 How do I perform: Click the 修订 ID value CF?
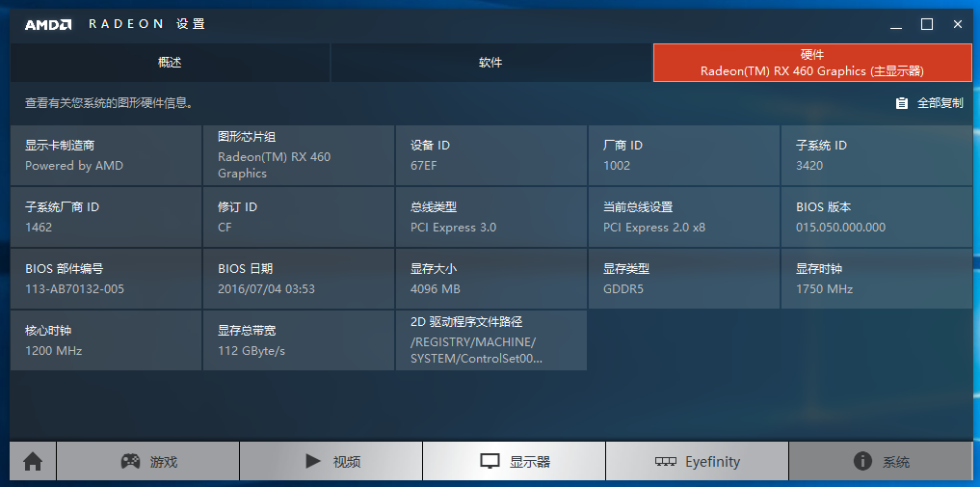click(225, 228)
